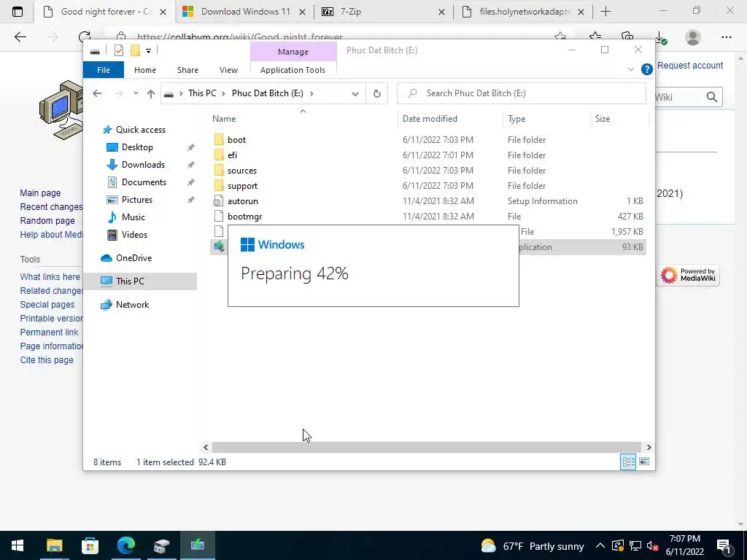Customize Quick Access Toolbar dropdown
This screenshot has width=747, height=560.
tap(148, 50)
